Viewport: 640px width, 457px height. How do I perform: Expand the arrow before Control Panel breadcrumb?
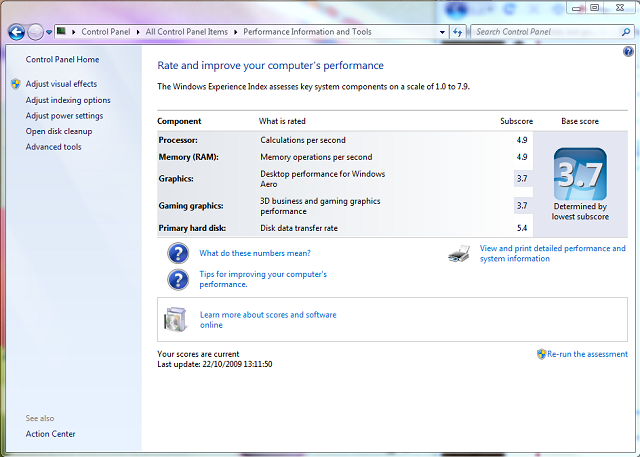(x=73, y=32)
